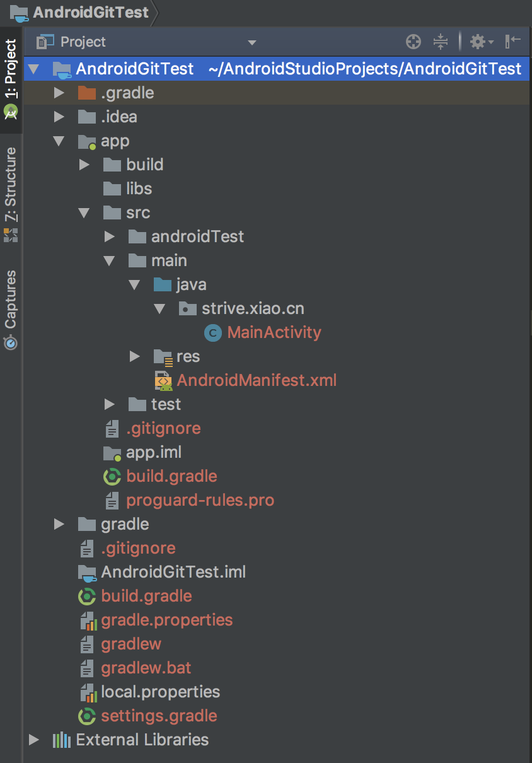Image resolution: width=532 pixels, height=763 pixels.
Task: Select the libs folder
Action: 139,189
